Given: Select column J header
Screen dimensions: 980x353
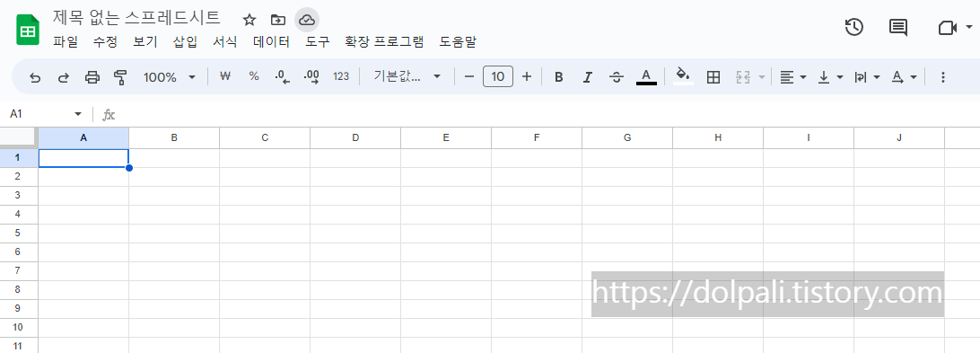Looking at the screenshot, I should coord(898,137).
